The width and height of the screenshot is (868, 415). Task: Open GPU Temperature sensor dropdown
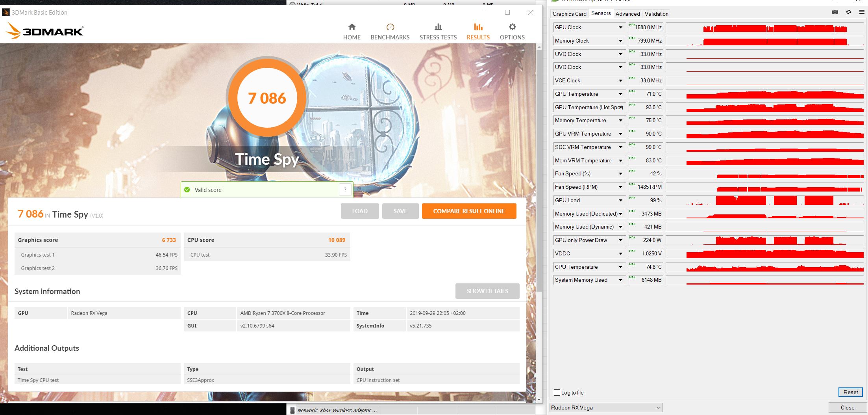pos(620,94)
